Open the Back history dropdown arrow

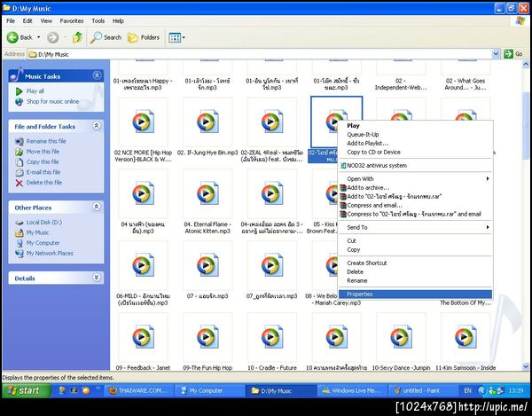tap(39, 37)
